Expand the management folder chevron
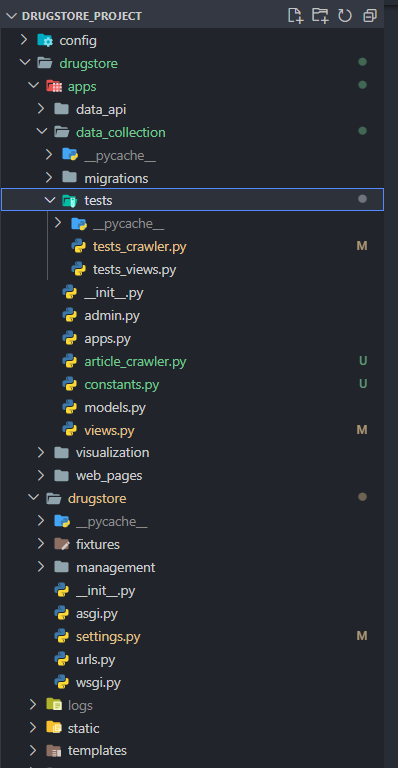Screen dimensions: 398x768 point(41,567)
